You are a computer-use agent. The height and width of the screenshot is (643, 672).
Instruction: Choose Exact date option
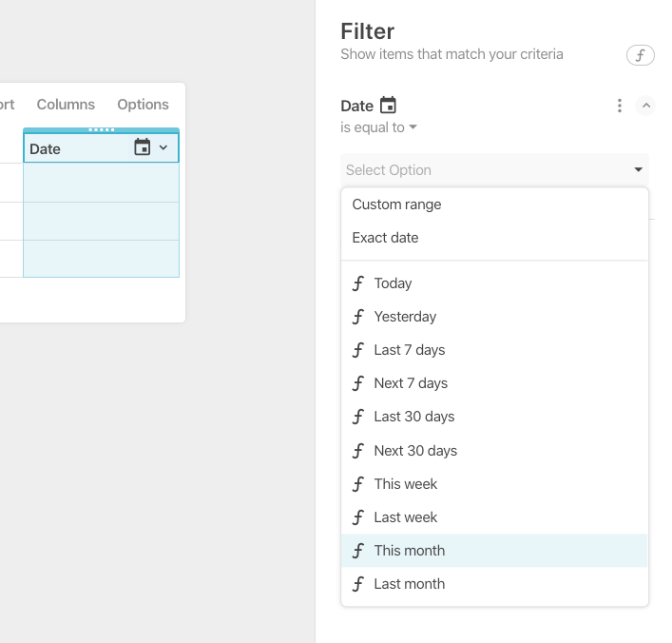[x=385, y=238]
